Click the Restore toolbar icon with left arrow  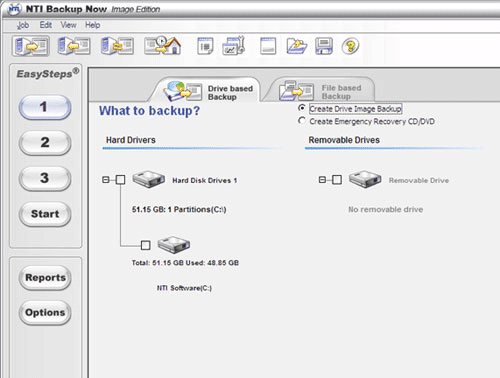coord(74,46)
